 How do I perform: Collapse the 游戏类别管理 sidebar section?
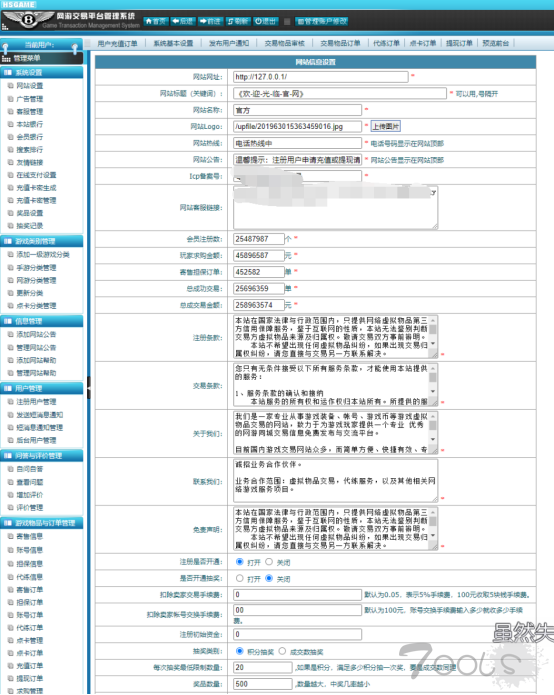(x=42, y=241)
